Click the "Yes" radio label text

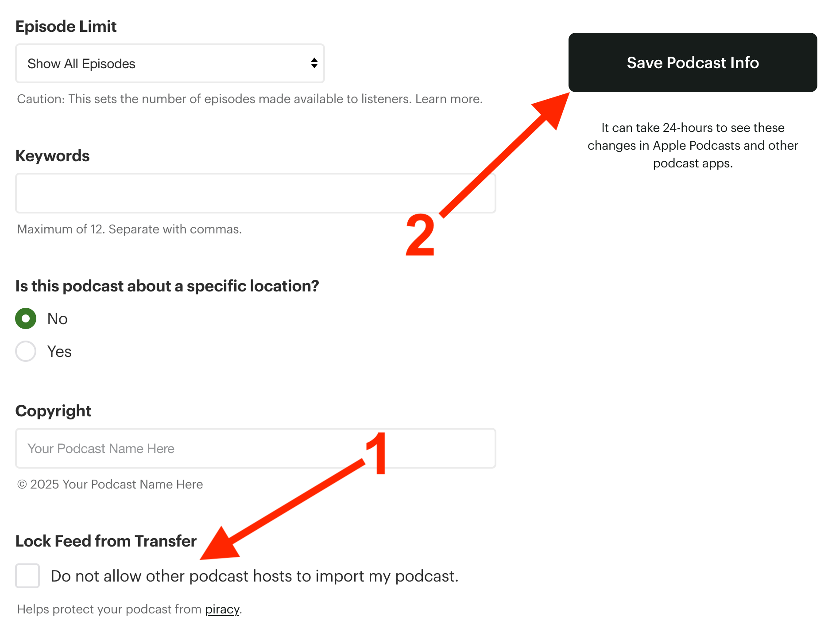tap(59, 352)
